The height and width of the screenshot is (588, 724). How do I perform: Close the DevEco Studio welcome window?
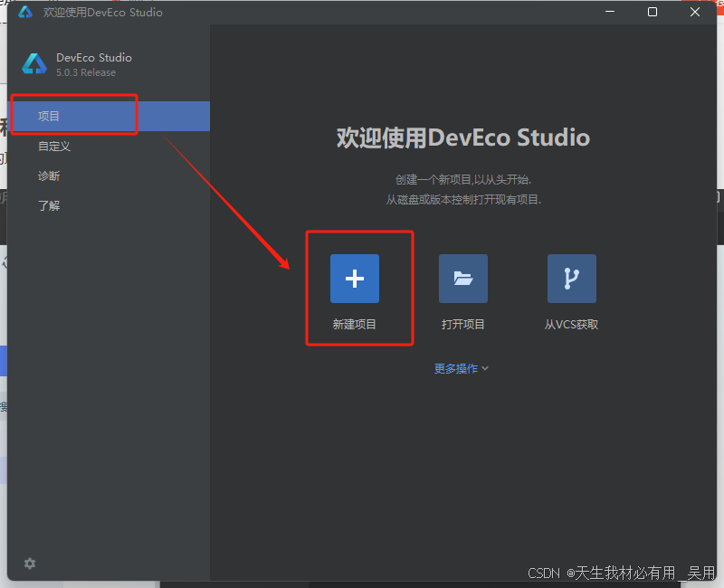[x=695, y=12]
